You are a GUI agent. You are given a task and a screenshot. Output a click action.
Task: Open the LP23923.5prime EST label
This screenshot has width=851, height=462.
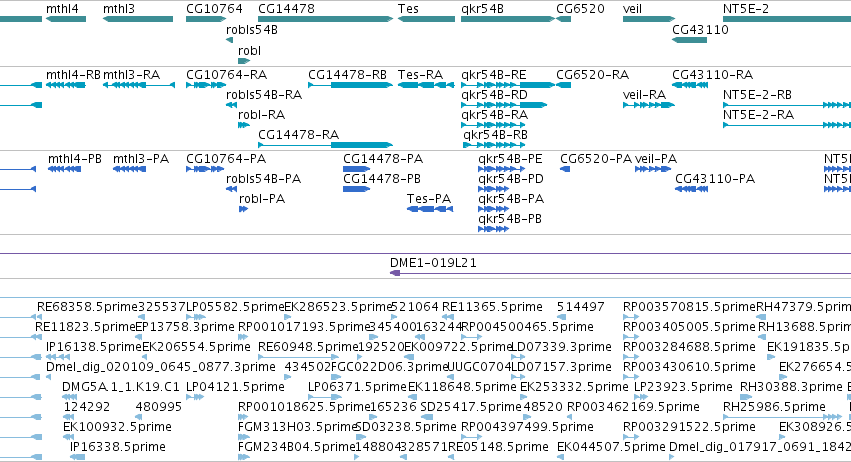683,387
